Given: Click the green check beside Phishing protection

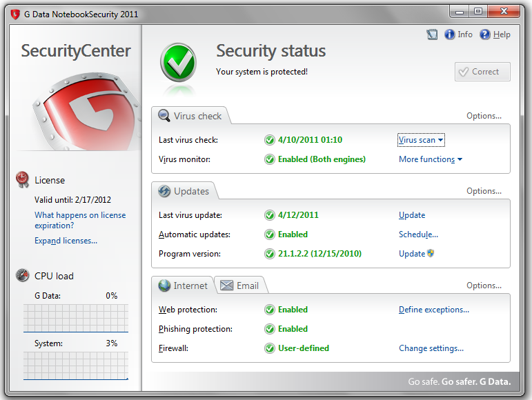Looking at the screenshot, I should click(269, 329).
